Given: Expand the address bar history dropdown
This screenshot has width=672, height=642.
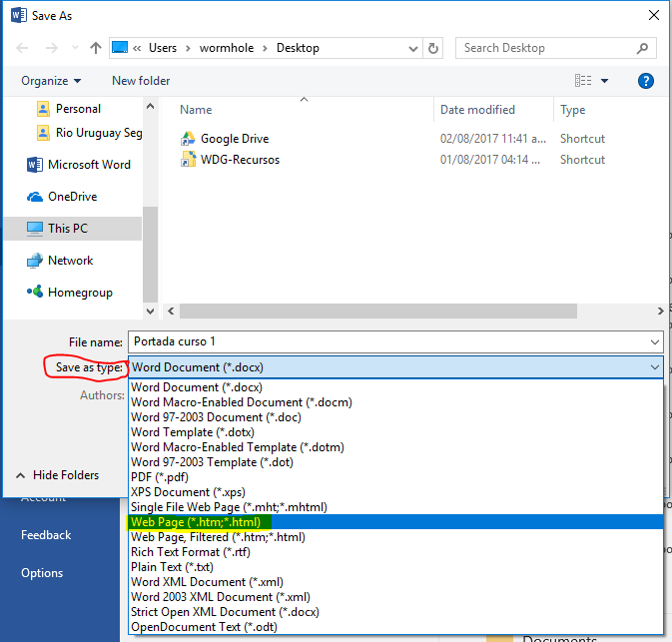Looking at the screenshot, I should 413,49.
